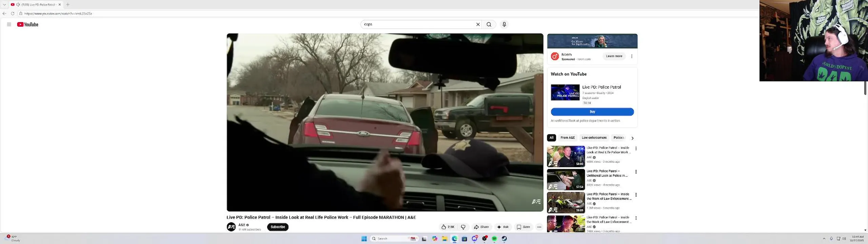Click the Live PD video title
868x244 pixels.
[x=321, y=217]
